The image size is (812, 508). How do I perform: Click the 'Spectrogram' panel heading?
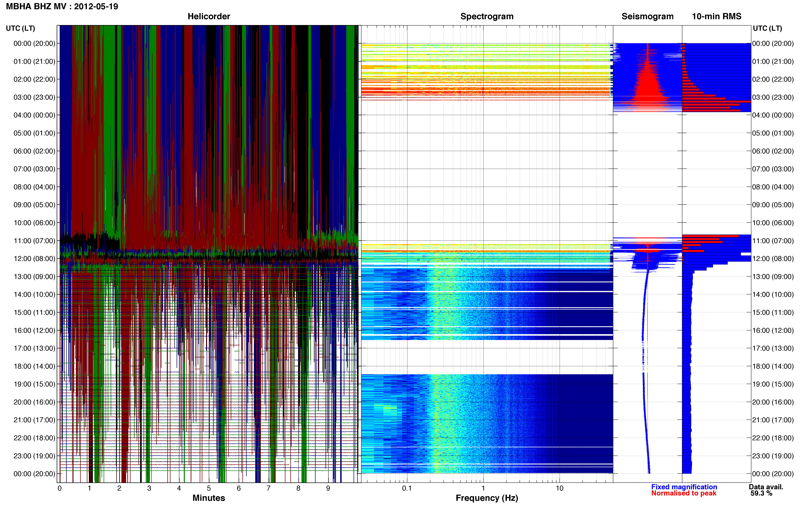[x=487, y=16]
